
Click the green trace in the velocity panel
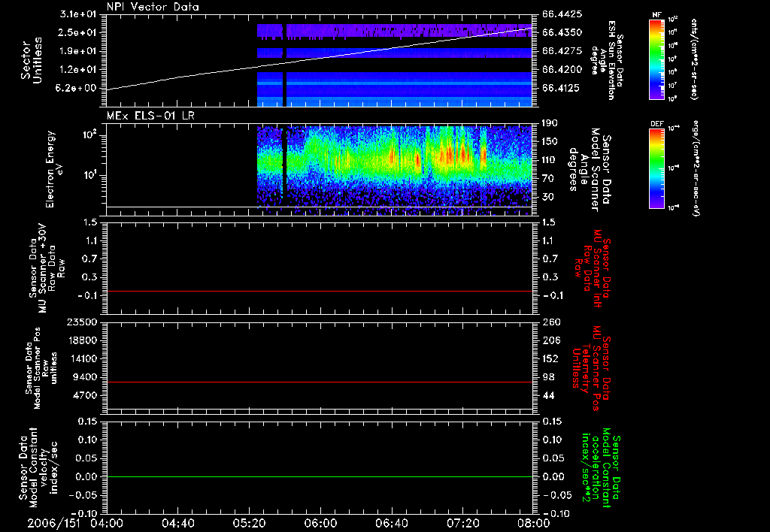[x=320, y=476]
